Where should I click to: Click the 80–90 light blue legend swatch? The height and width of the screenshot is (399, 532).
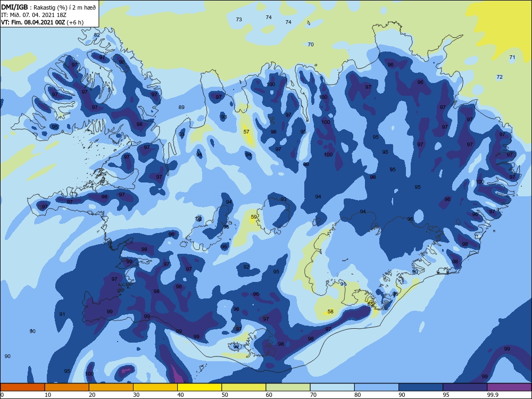[377, 387]
